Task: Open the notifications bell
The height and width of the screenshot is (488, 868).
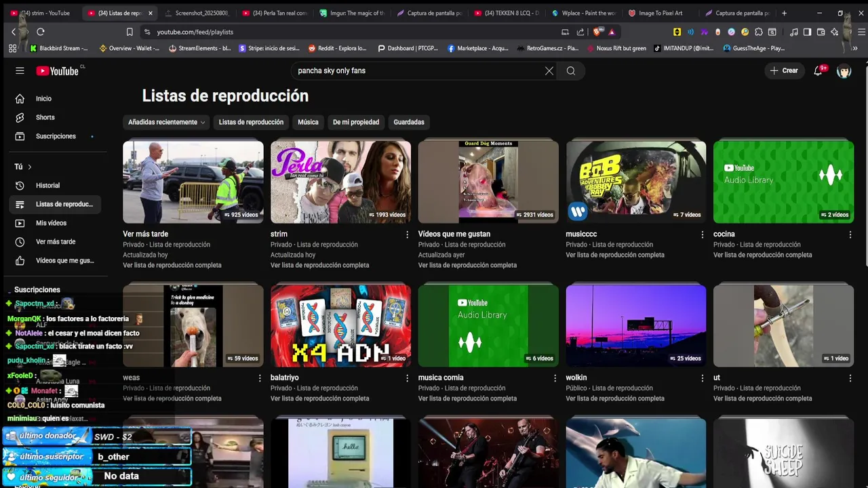Action: point(818,70)
